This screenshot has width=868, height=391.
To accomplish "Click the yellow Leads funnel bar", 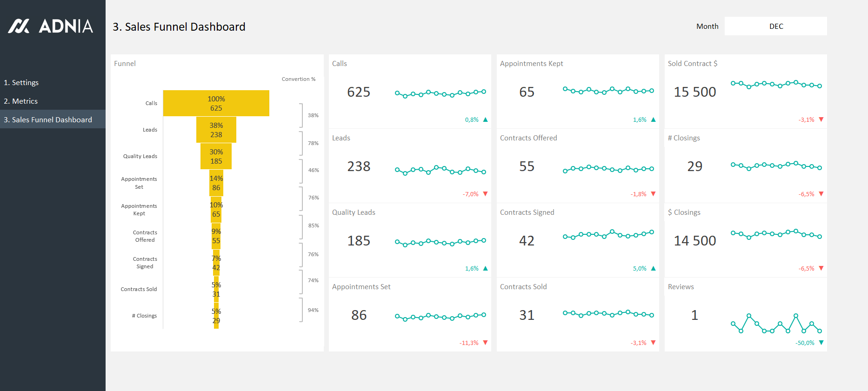I will tap(216, 130).
